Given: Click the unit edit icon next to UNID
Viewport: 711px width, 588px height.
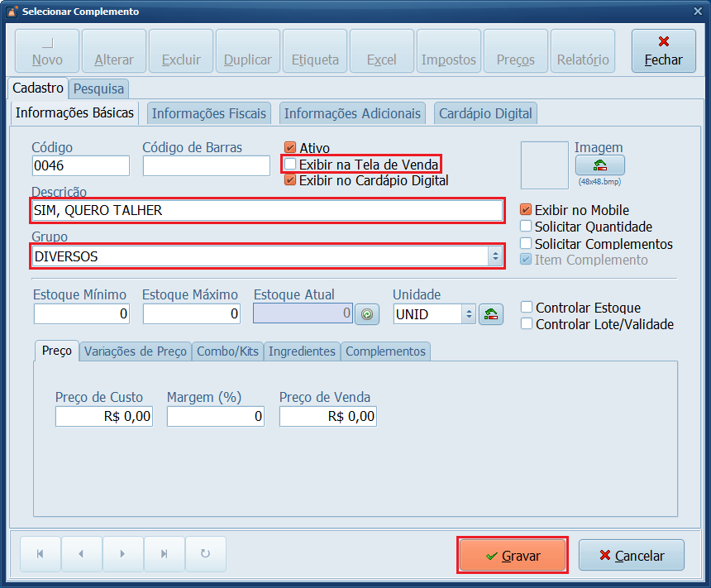Looking at the screenshot, I should point(491,314).
